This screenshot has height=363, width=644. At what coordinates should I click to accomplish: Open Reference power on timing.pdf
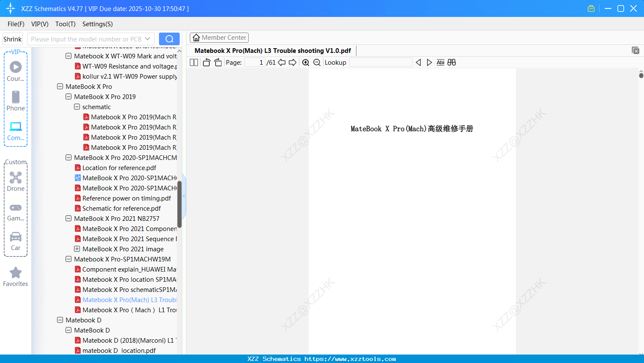tap(123, 198)
